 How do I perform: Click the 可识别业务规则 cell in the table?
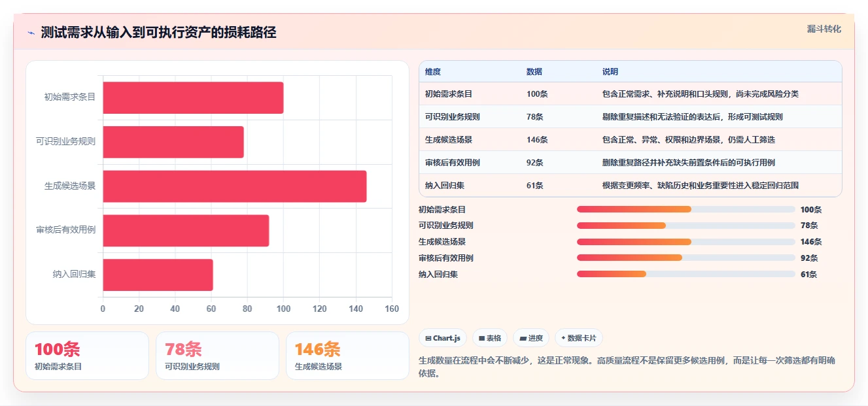(x=453, y=117)
